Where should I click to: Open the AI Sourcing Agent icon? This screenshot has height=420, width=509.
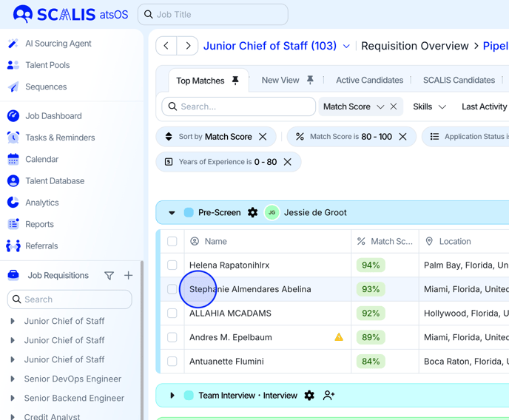pyautogui.click(x=13, y=44)
